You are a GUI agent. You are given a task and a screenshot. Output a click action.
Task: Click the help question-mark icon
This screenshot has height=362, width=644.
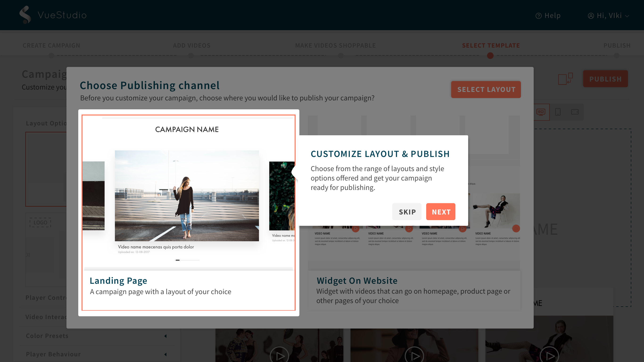(x=538, y=16)
